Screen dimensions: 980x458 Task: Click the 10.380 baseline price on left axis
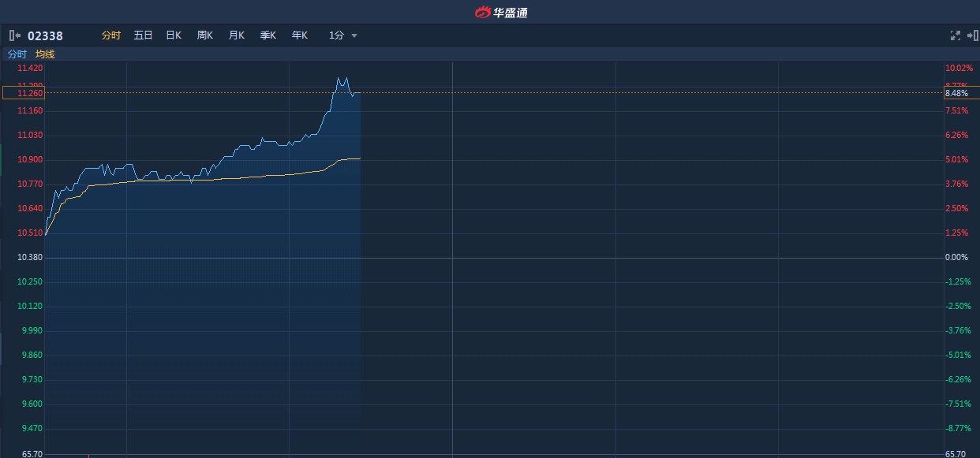(x=29, y=258)
